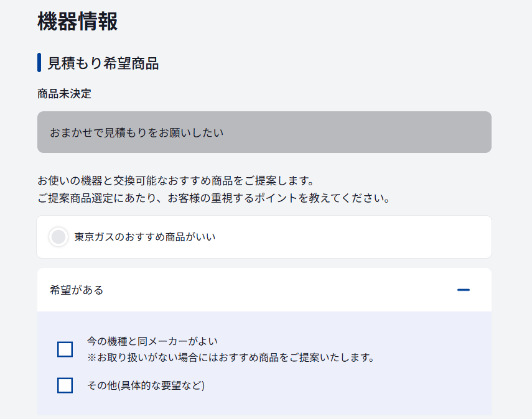This screenshot has width=532, height=419.
Task: Click empty right area of 東京ガス option card
Action: pyautogui.click(x=373, y=237)
